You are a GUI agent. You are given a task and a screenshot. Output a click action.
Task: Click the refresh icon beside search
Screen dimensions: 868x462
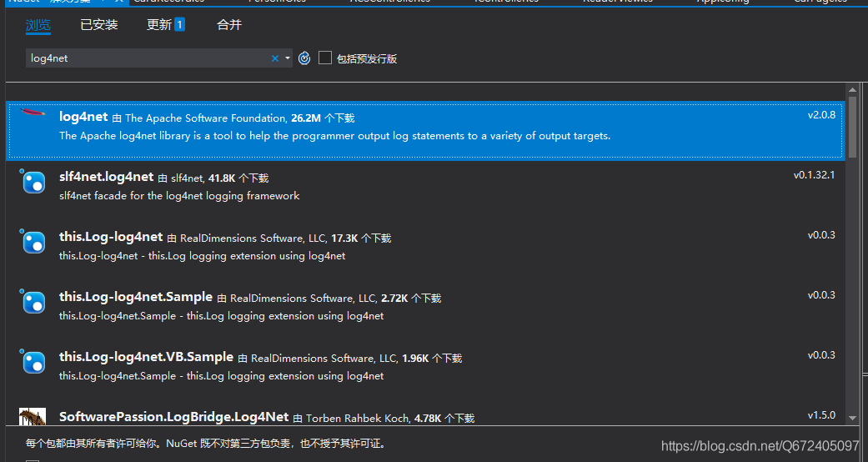[304, 58]
